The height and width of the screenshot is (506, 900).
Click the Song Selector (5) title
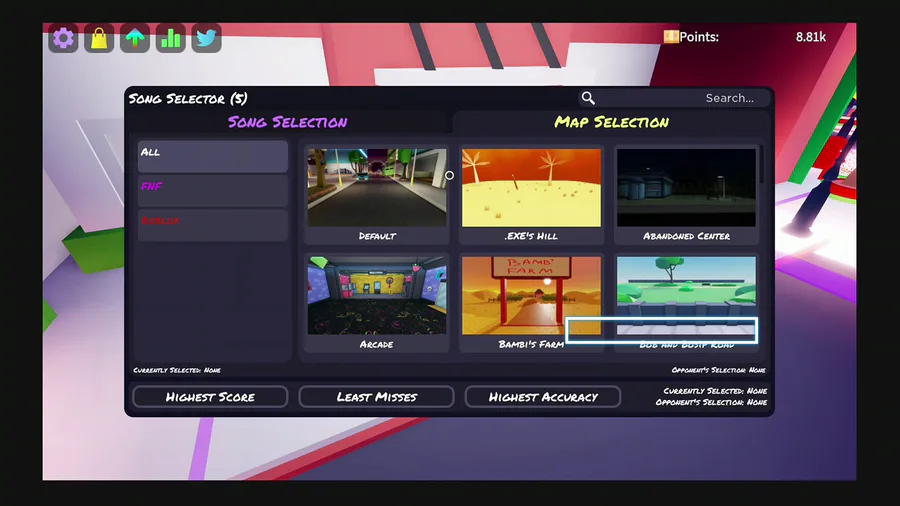click(188, 99)
